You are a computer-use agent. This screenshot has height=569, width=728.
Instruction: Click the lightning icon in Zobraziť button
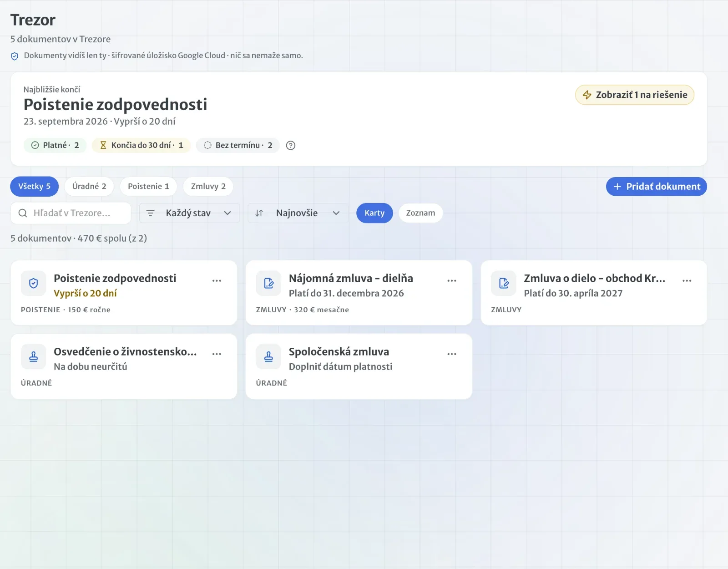click(x=587, y=95)
